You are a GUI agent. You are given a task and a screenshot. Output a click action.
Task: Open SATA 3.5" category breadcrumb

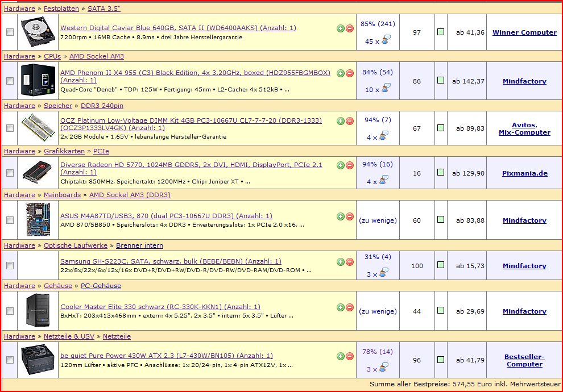[104, 9]
